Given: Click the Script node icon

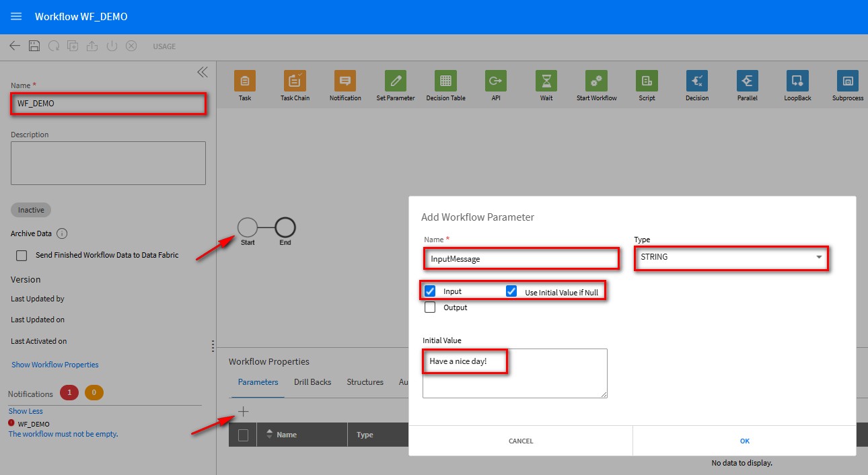Looking at the screenshot, I should tap(647, 81).
